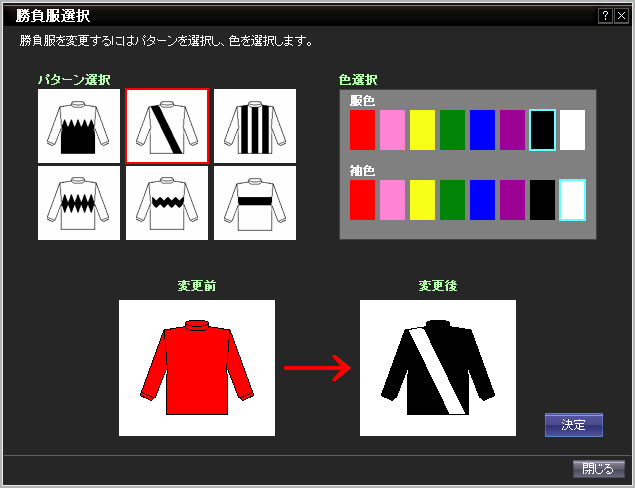Select the vertical stripes pattern
Image resolution: width=635 pixels, height=488 pixels.
(x=255, y=126)
